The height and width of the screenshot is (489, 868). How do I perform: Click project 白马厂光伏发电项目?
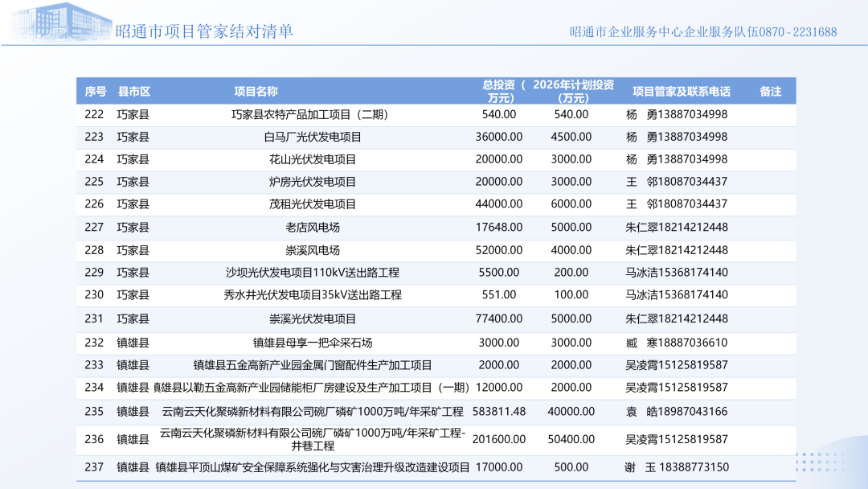pos(312,137)
